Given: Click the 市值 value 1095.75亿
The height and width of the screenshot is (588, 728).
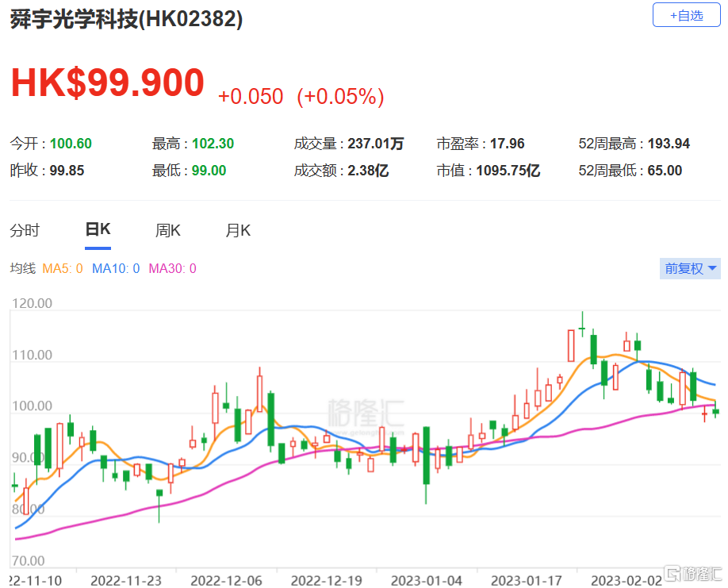Looking at the screenshot, I should point(508,171).
